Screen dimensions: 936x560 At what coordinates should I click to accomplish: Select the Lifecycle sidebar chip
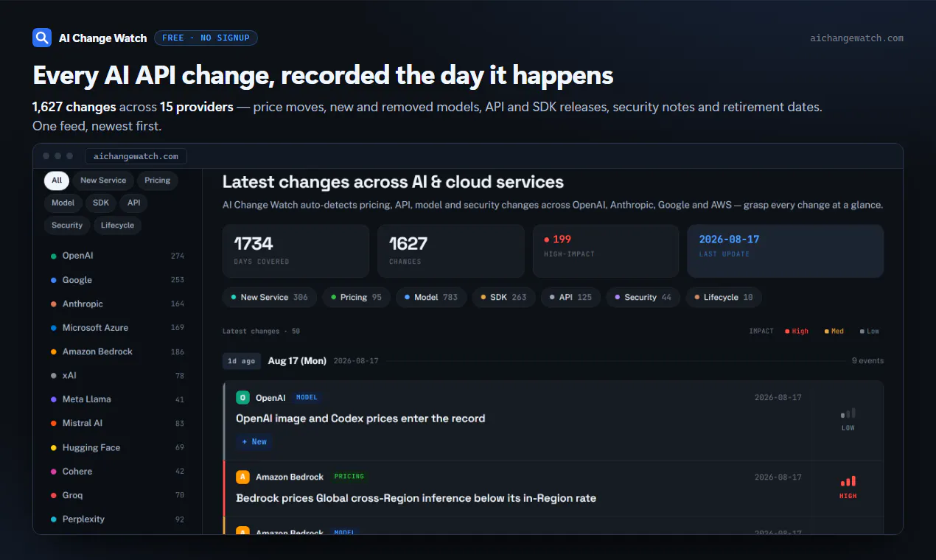point(117,225)
